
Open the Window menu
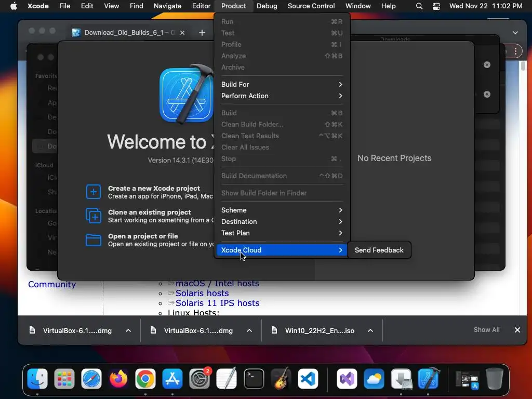tap(358, 6)
